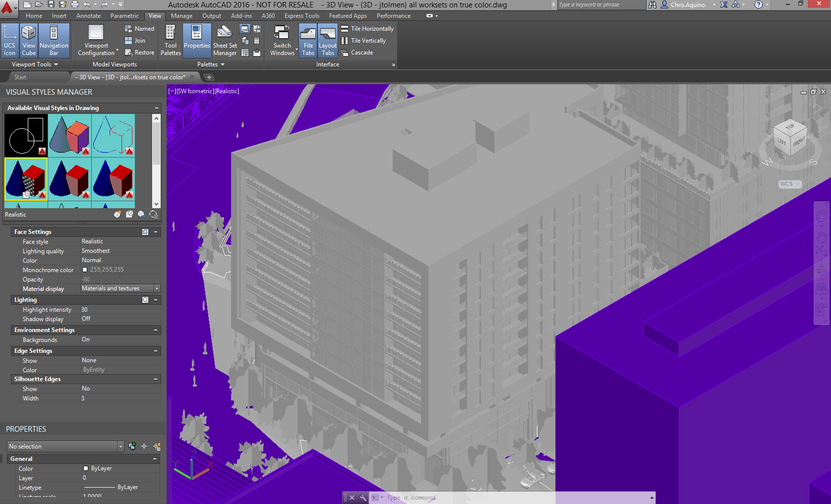The height and width of the screenshot is (504, 831).
Task: Collapse the Edge Settings section
Action: [155, 350]
